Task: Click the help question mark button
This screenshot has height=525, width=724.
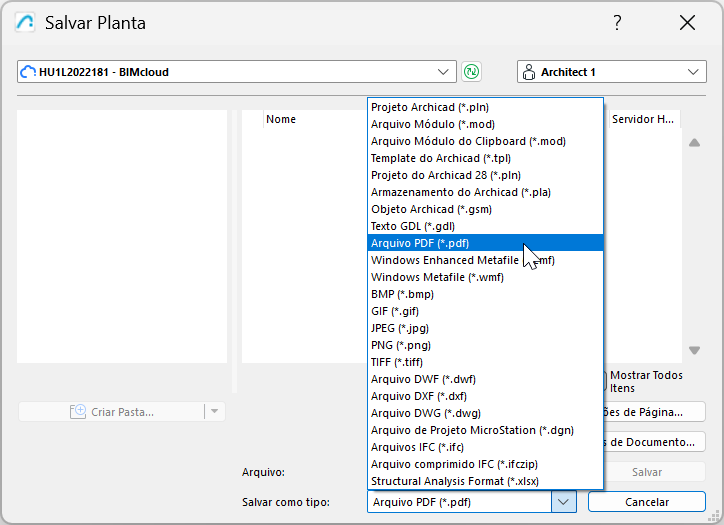Action: 617,23
